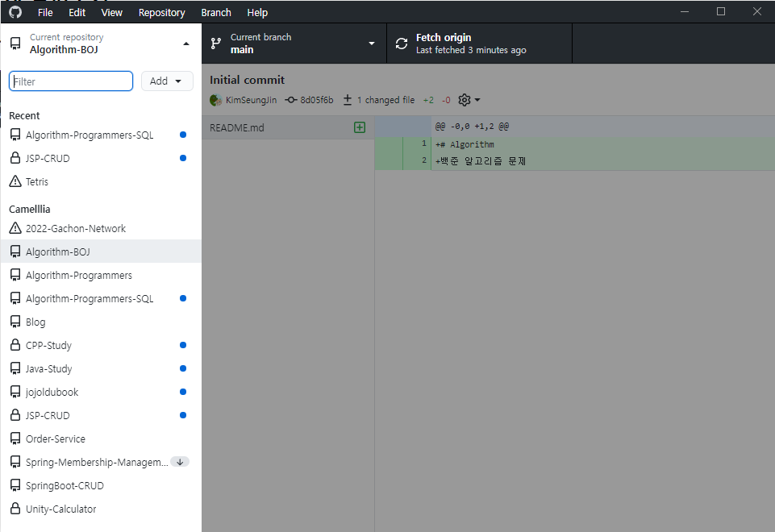Click blue changes dot on jojoldubook

(183, 392)
